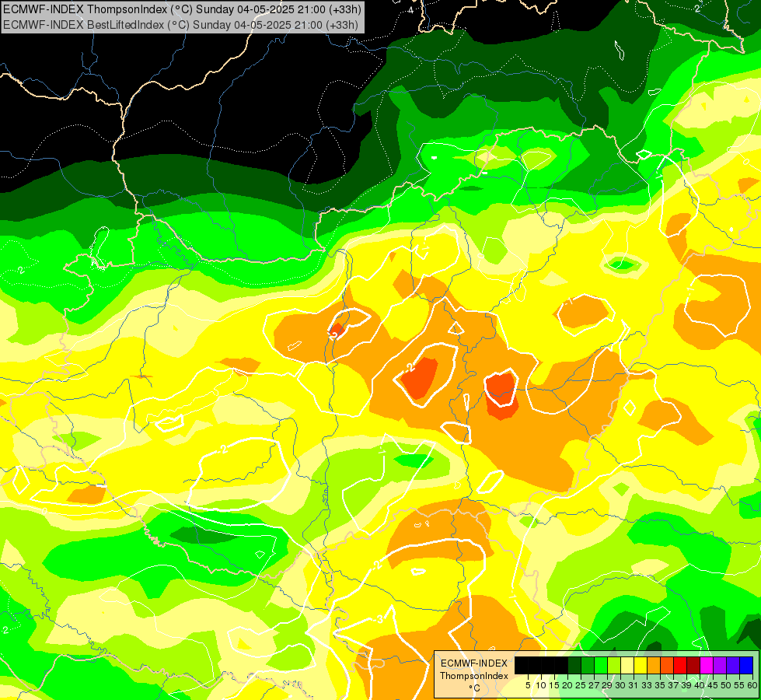Click the legend scale value '39'
This screenshot has width=761, height=700.
686,685
